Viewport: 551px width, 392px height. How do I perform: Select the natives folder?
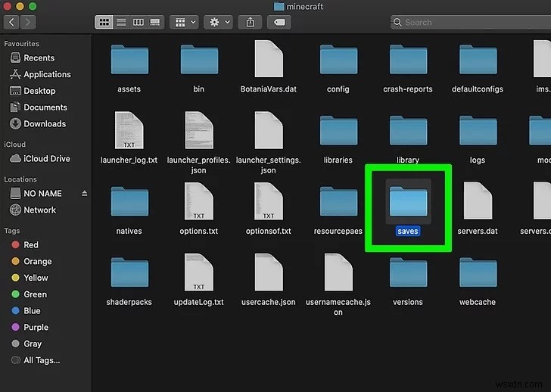point(129,202)
